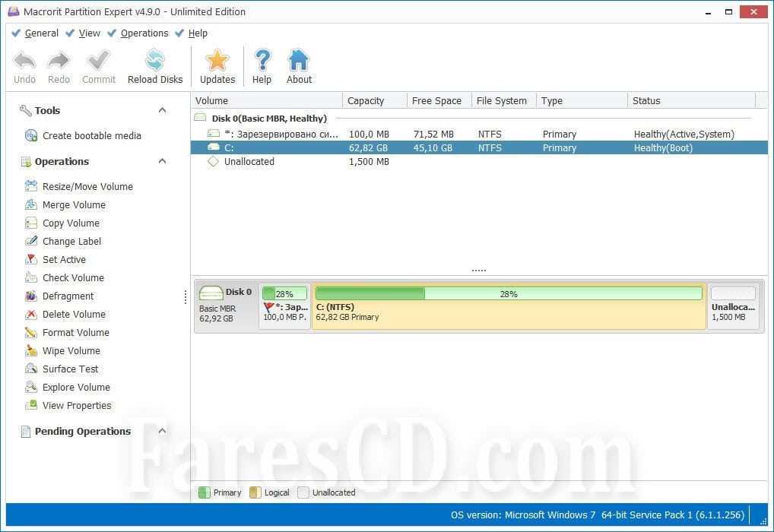The image size is (774, 532).
Task: Click the Copy Volume icon
Action: (x=31, y=223)
